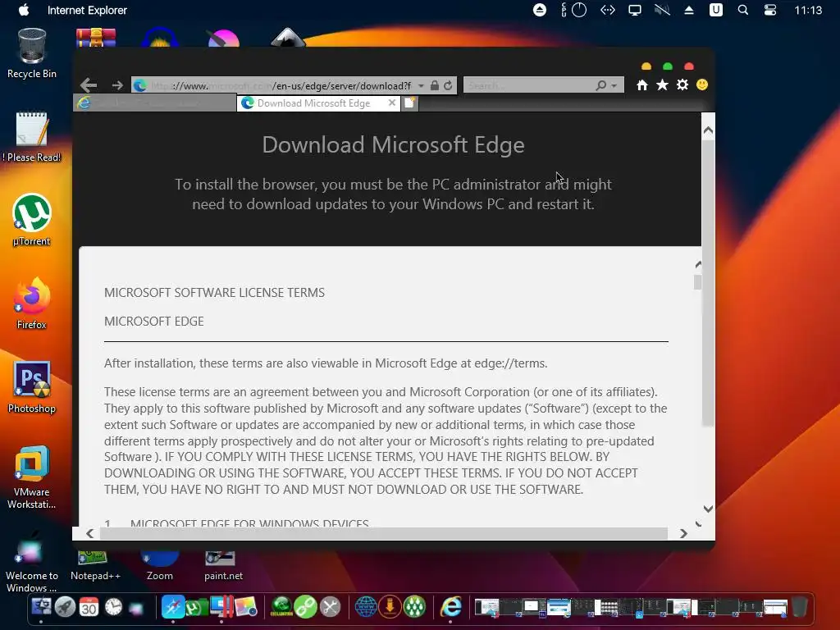The width and height of the screenshot is (840, 630).
Task: Expand the address bar autocomplete dropdown arrow
Action: [421, 85]
